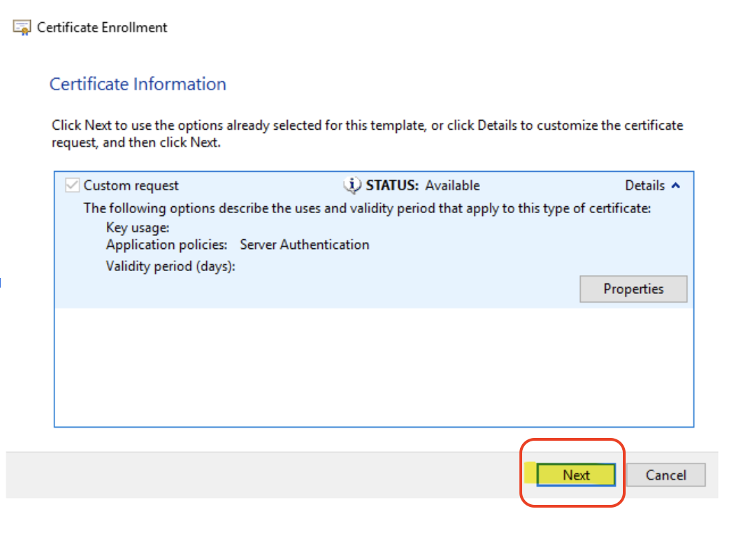Click the Certificate Enrollment window title
Image resolution: width=756 pixels, height=549 pixels.
point(102,28)
